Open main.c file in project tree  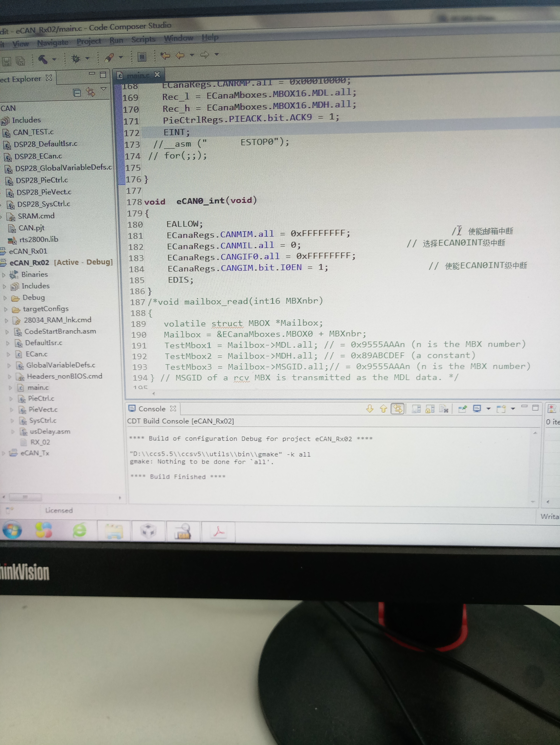click(x=38, y=387)
